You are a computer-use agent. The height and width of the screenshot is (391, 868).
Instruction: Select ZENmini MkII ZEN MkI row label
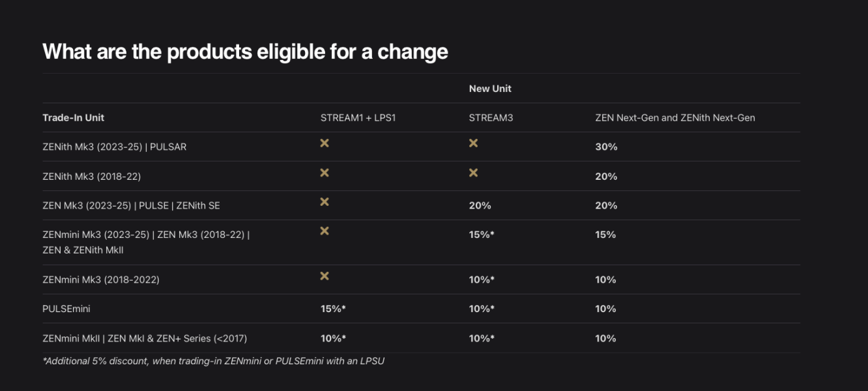[145, 338]
